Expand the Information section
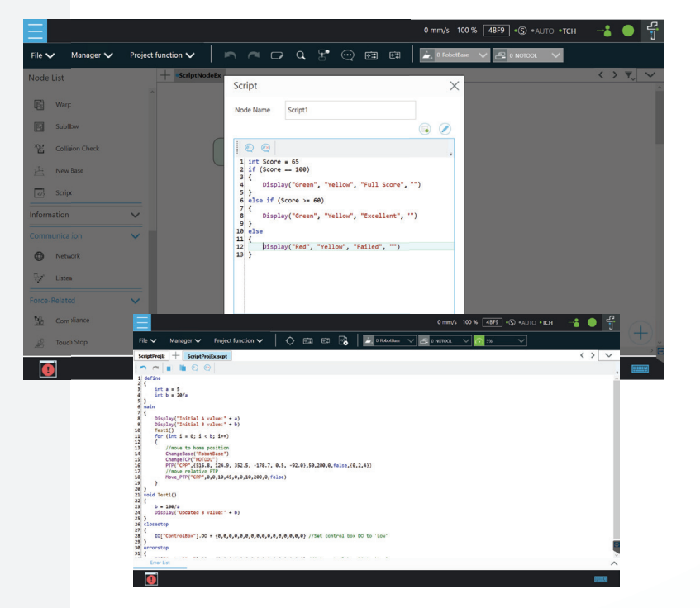Image resolution: width=700 pixels, height=608 pixels. point(136,215)
